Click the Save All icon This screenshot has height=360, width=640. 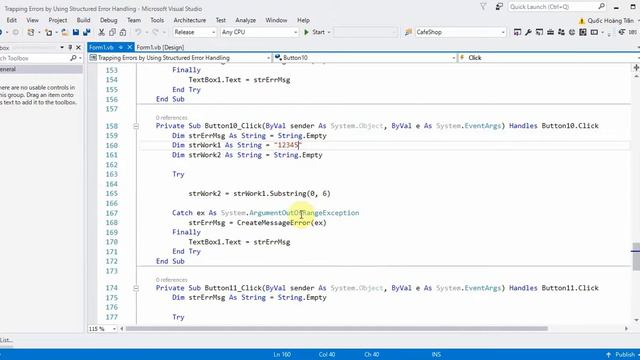tap(87, 32)
